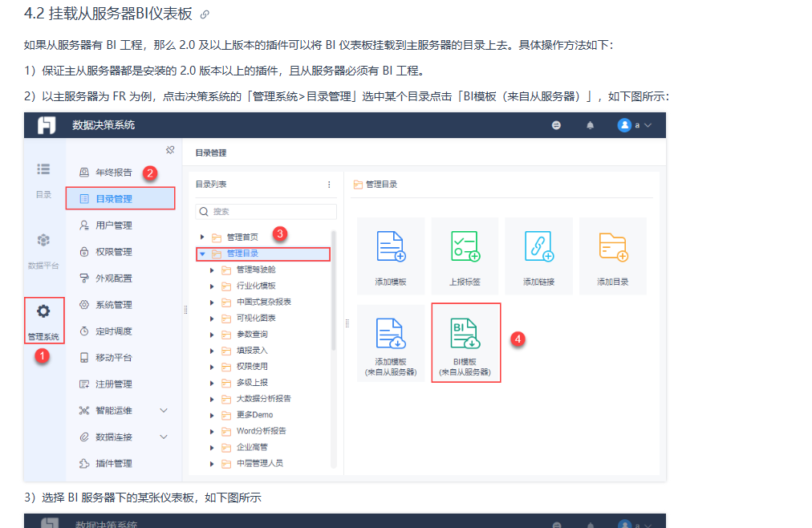Click the 年终报告 icon

[x=84, y=173]
